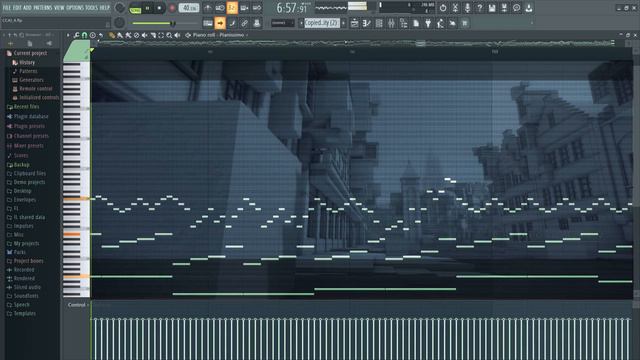Image resolution: width=640 pixels, height=360 pixels.
Task: Open the FILE menu
Action: click(7, 8)
